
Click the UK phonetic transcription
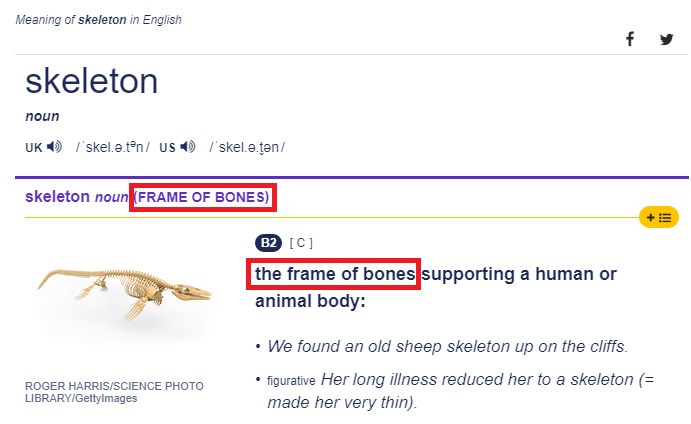pos(112,147)
